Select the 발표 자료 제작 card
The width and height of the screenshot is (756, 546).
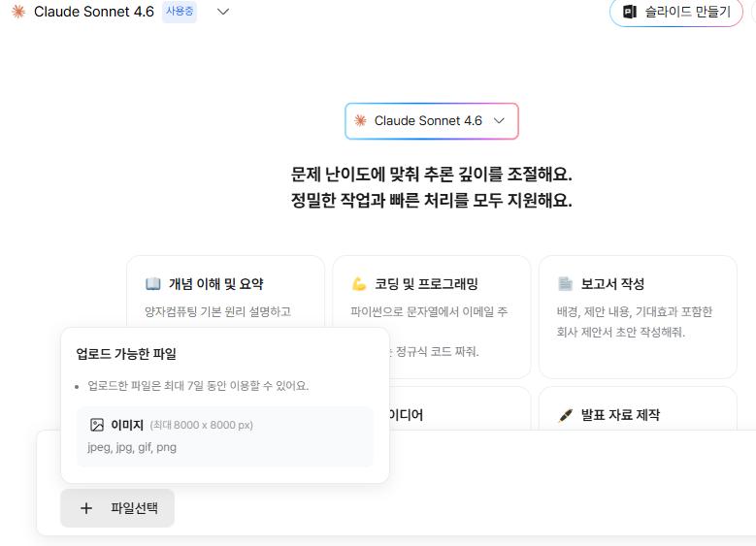point(638,408)
